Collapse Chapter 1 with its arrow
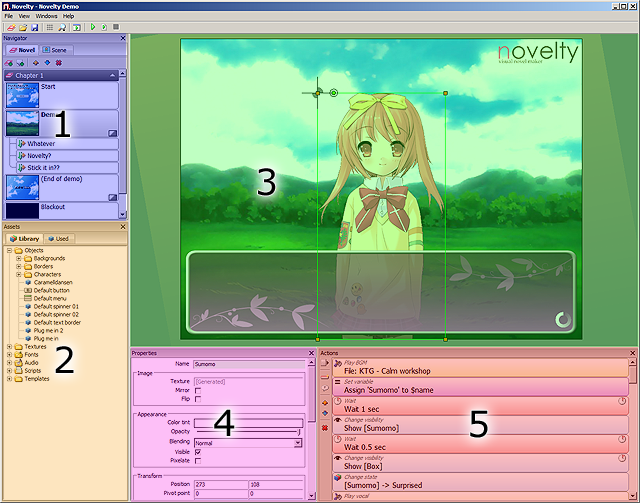 (x=112, y=76)
